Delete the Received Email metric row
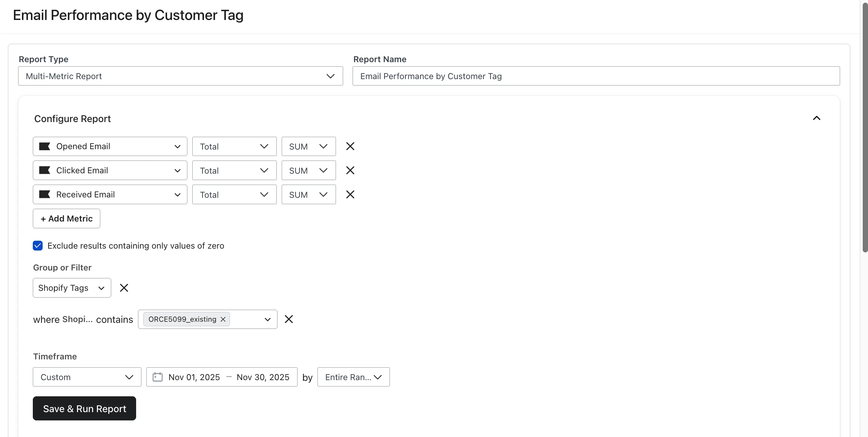Viewport: 868px width, 437px height. point(350,194)
